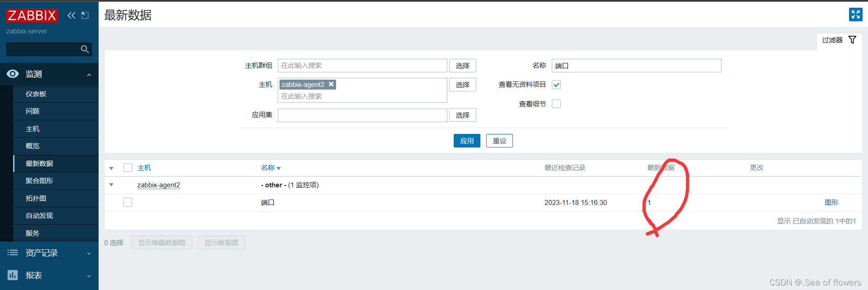868x290 pixels.
Task: Click the filter funnel icon
Action: 852,40
